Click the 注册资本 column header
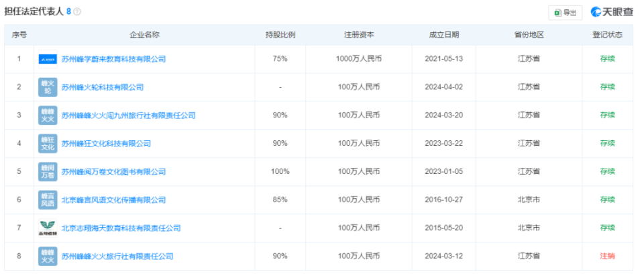644x276 pixels. click(x=359, y=35)
